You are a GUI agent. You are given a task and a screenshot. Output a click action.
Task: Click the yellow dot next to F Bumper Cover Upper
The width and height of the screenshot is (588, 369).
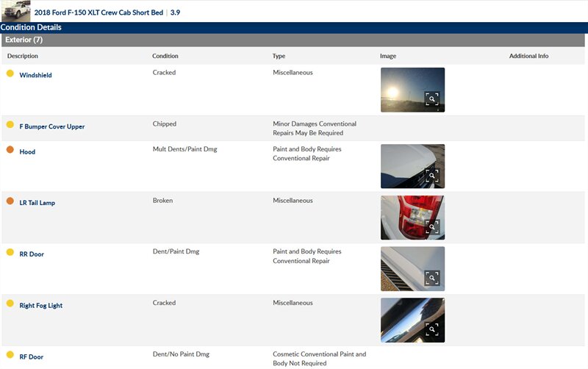10,125
